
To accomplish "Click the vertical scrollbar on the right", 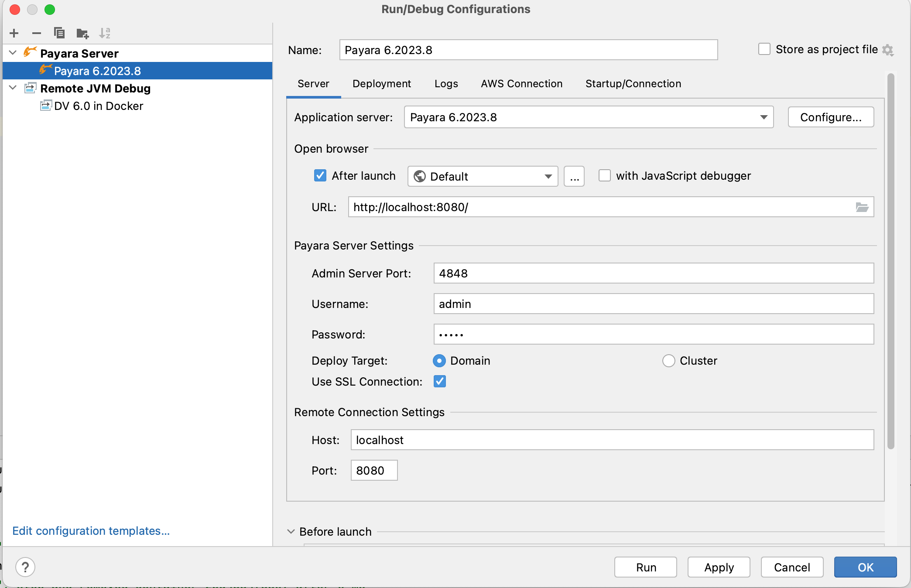I will tap(891, 262).
